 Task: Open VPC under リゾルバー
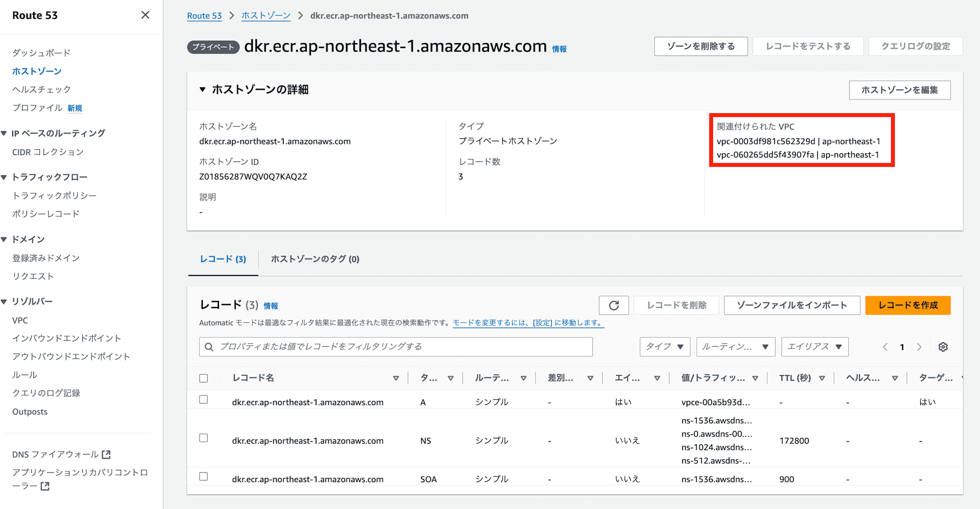click(x=20, y=320)
